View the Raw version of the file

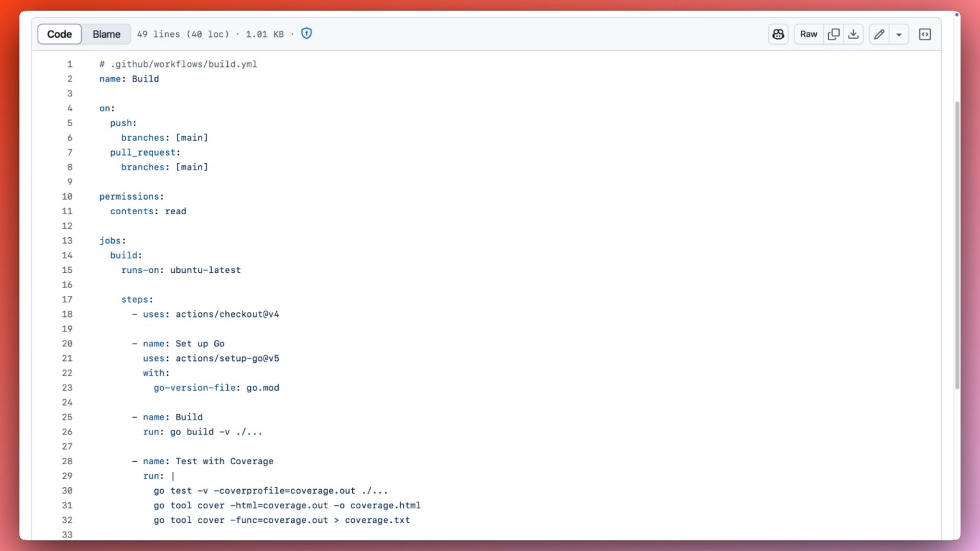click(808, 34)
